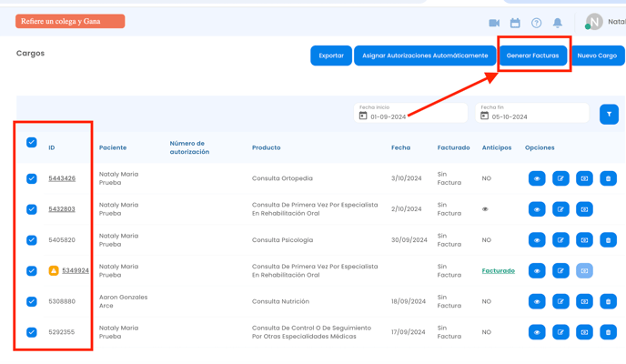Image resolution: width=626 pixels, height=364 pixels.
Task: Click the Producto column header
Action: [267, 147]
